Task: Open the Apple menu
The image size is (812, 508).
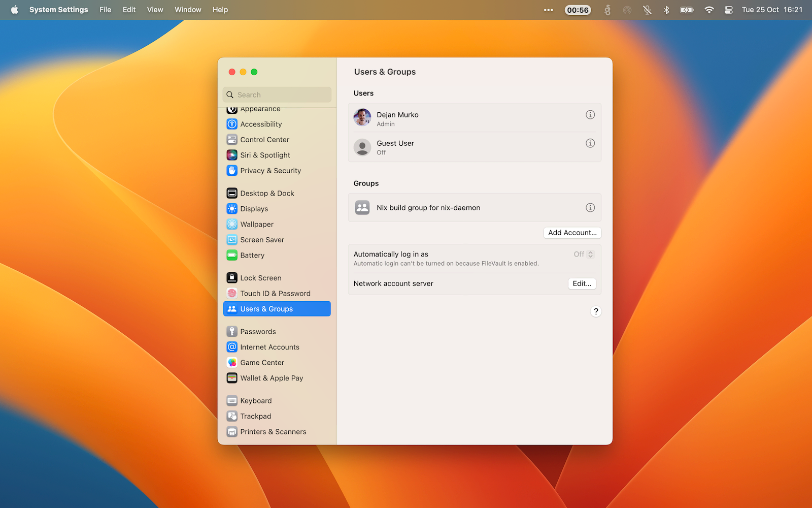Action: point(15,10)
